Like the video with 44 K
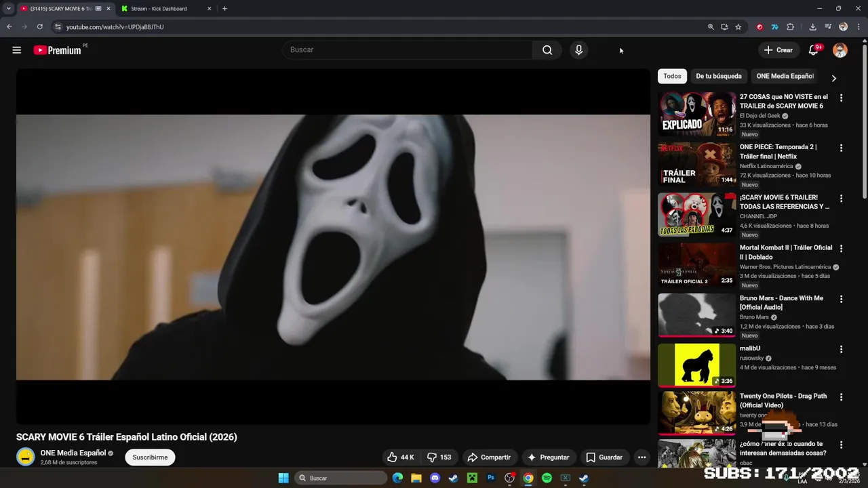Screen dimensions: 868x488 tap(400, 457)
